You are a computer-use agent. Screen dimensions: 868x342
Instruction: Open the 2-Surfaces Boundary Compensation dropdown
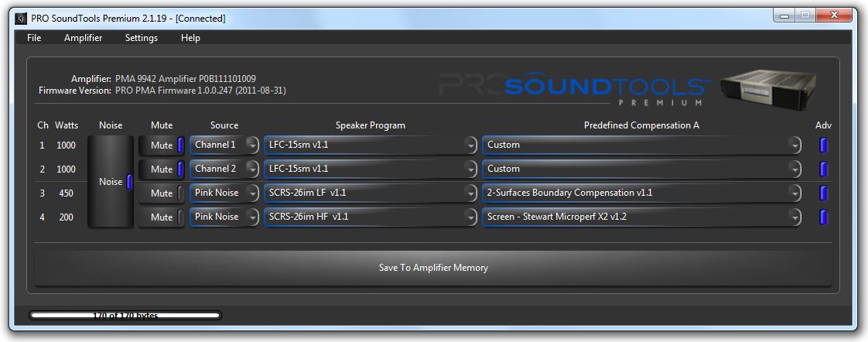click(641, 193)
